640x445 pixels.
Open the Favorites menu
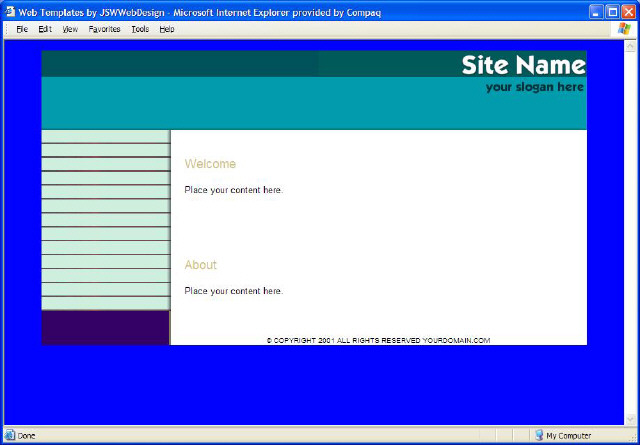click(104, 29)
